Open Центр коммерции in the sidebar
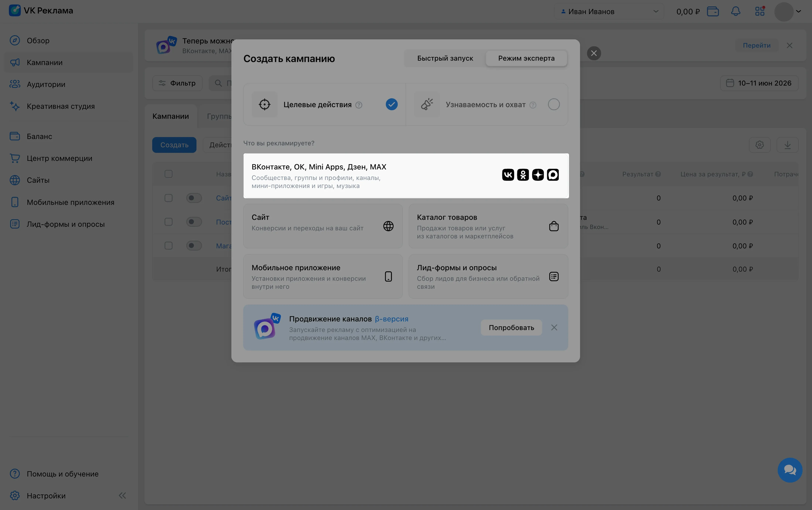 coord(68,158)
